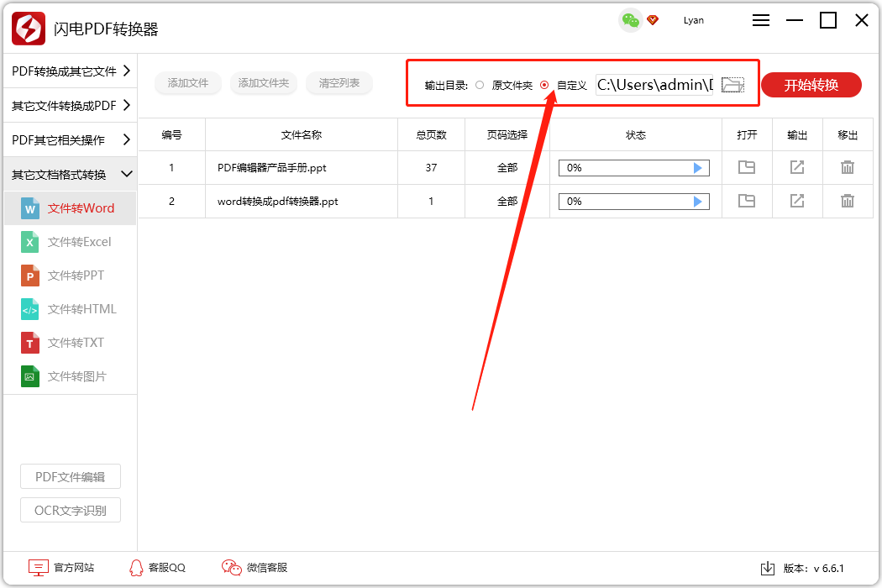This screenshot has width=882, height=588.
Task: Open the WeChat icon in title bar
Action: 631,21
